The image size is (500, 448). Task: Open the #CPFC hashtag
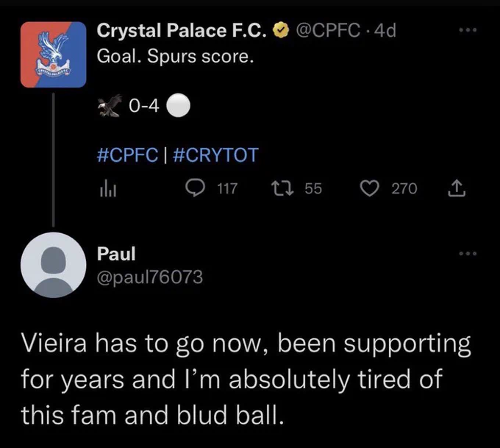[127, 155]
